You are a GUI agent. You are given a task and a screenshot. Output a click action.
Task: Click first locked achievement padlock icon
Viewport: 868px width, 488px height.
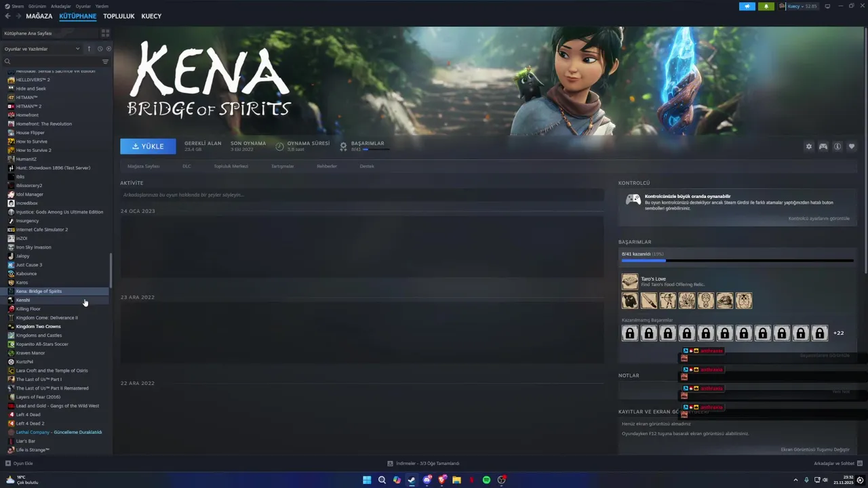tap(630, 333)
